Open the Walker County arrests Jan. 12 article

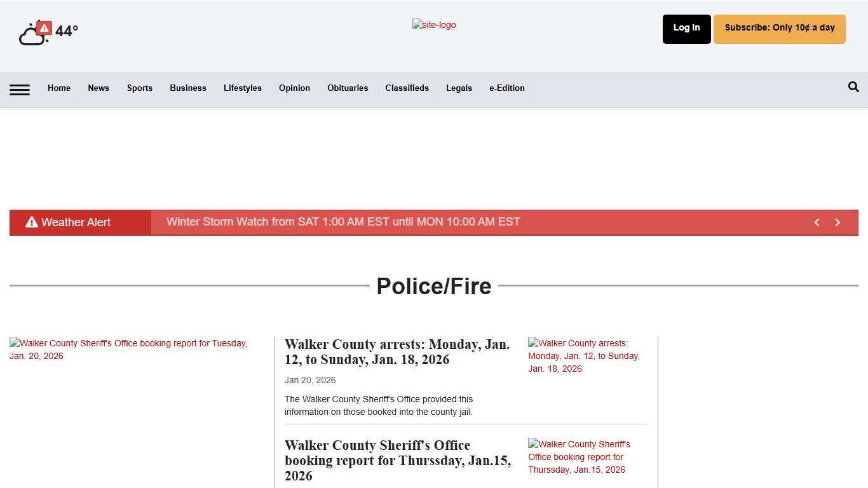tap(397, 351)
